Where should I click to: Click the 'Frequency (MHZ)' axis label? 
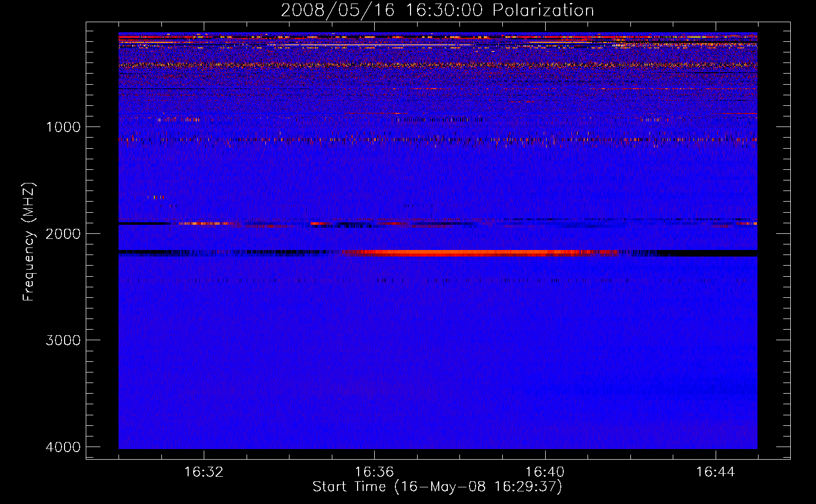(x=29, y=242)
